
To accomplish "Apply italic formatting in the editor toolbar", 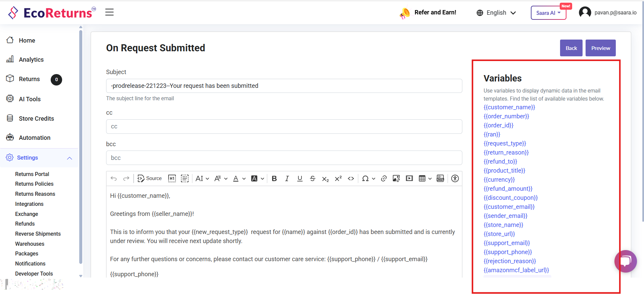I will click(x=287, y=179).
